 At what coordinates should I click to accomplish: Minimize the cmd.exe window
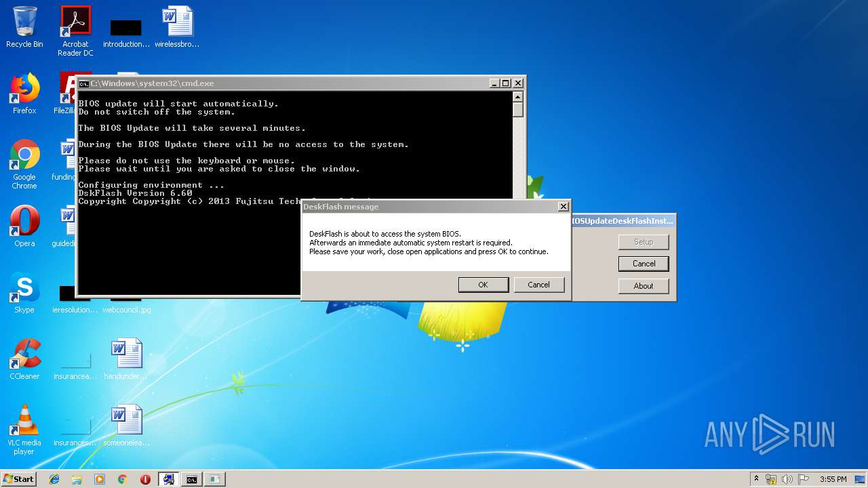[494, 83]
